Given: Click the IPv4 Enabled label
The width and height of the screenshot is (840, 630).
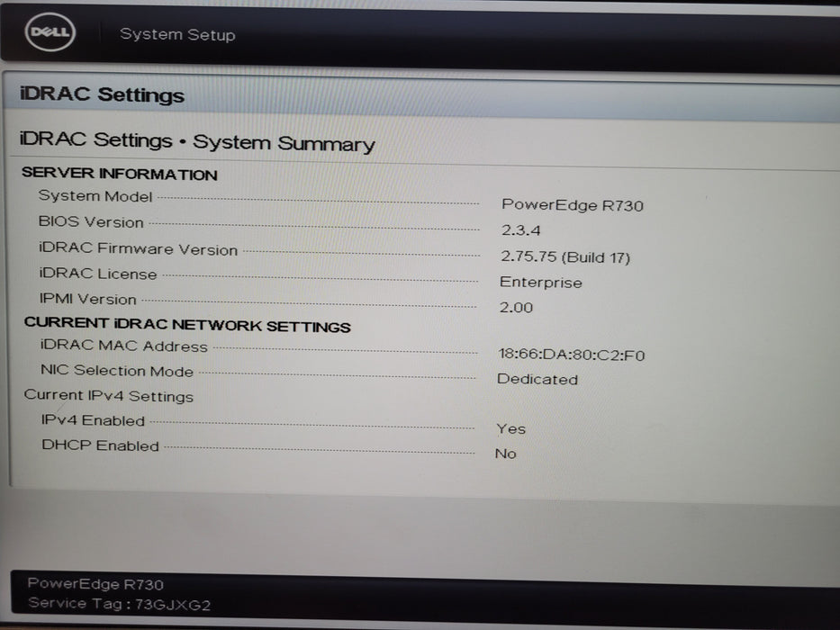Looking at the screenshot, I should tap(94, 420).
